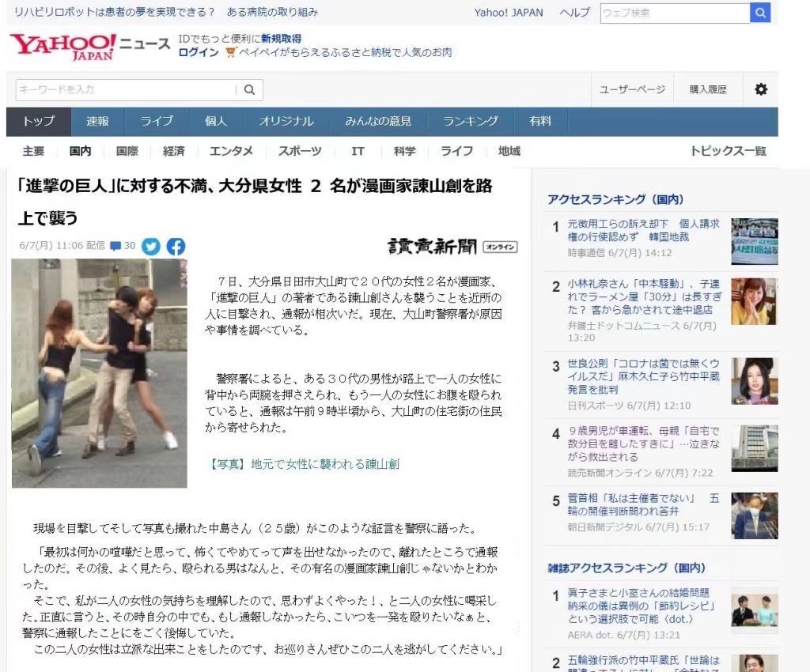Viewport: 810px width, 672px height.
Task: Open the 【写真】地元で女性に襲われる photo link
Action: [x=303, y=464]
